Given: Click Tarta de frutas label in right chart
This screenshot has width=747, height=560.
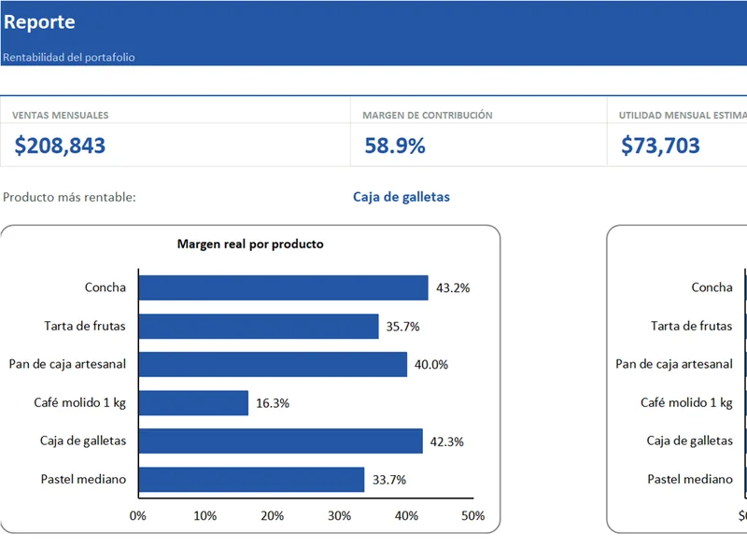Looking at the screenshot, I should [691, 326].
